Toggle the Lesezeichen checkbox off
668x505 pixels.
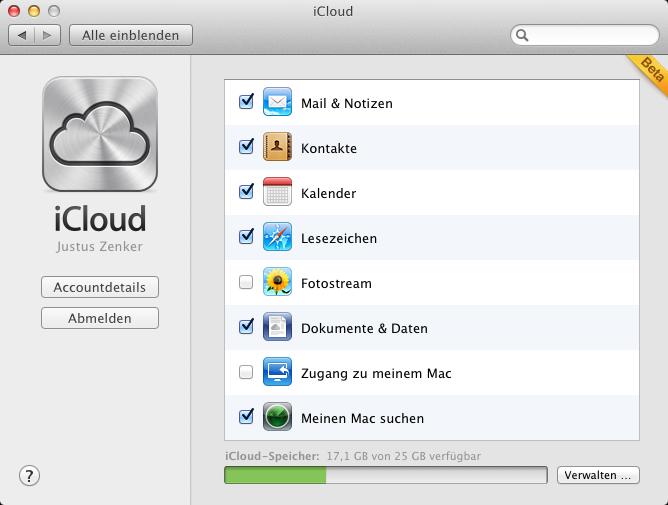[246, 237]
